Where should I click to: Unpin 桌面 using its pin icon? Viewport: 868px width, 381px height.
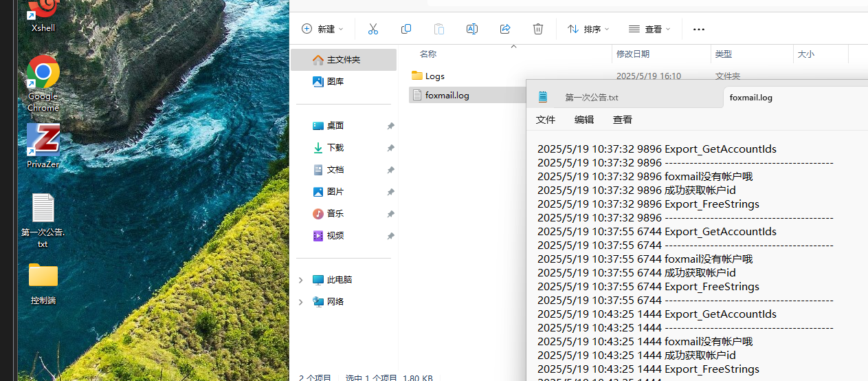coord(390,127)
